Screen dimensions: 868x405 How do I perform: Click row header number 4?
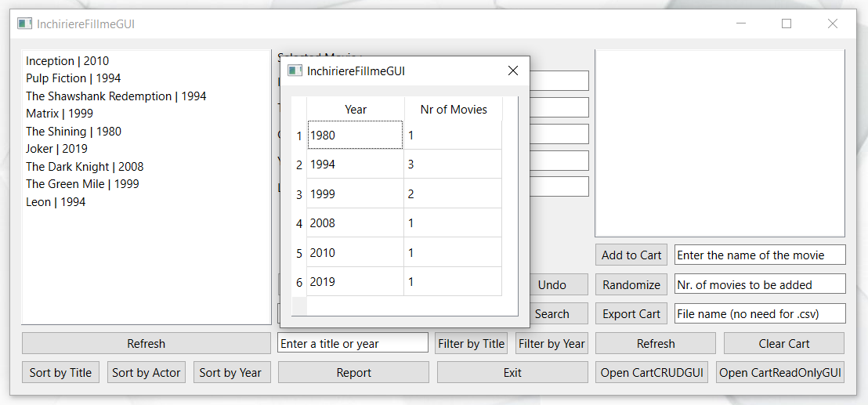(x=299, y=223)
